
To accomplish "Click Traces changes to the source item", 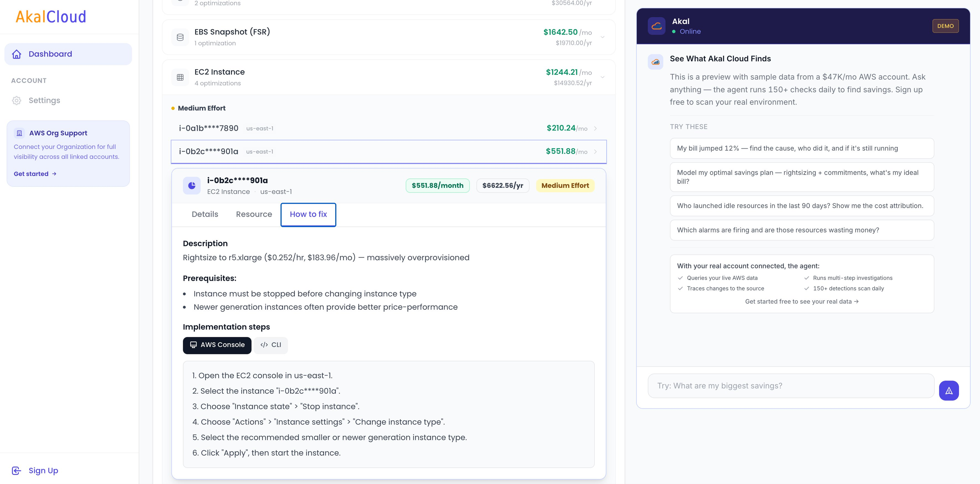I will [x=725, y=289].
